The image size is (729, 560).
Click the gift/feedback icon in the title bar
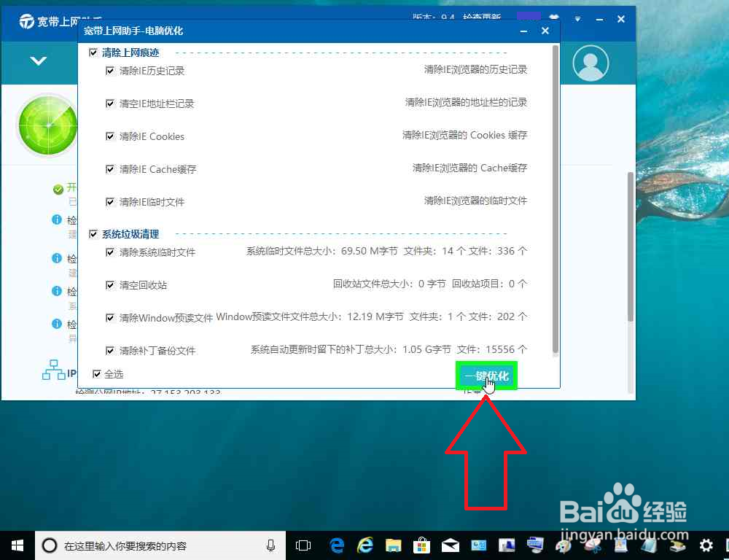553,17
